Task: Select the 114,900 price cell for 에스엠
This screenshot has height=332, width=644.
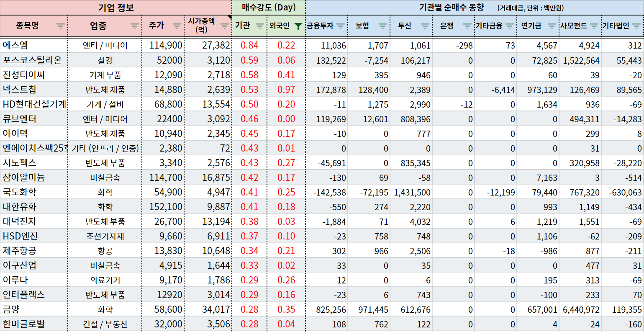Action: 163,45
